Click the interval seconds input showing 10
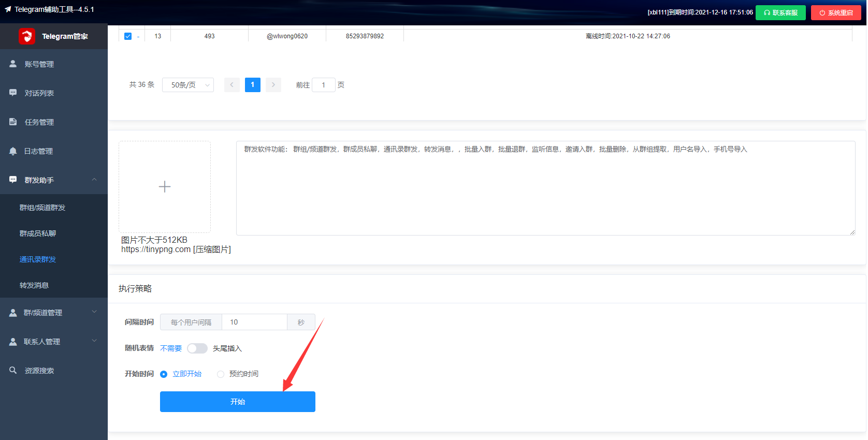The height and width of the screenshot is (440, 868). pyautogui.click(x=254, y=322)
